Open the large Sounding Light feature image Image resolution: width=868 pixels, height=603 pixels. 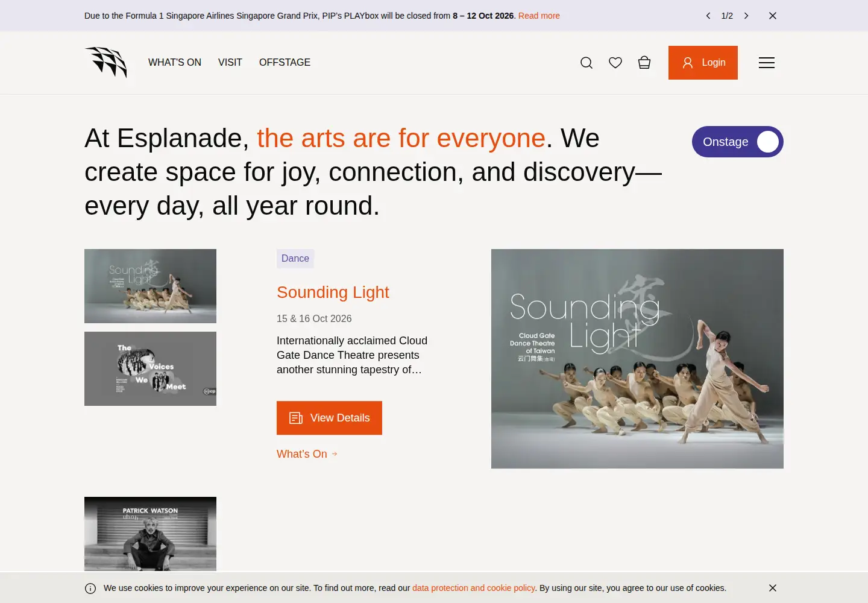637,359
